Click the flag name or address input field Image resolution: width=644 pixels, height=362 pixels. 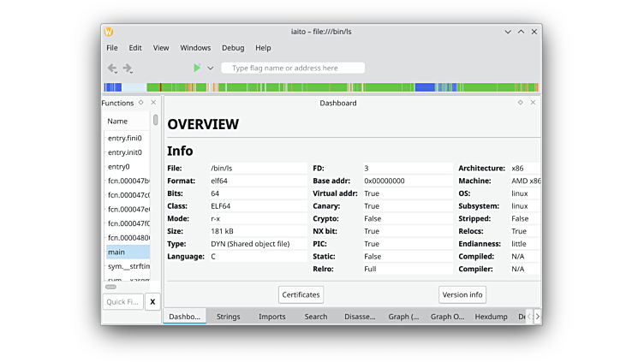tap(293, 68)
